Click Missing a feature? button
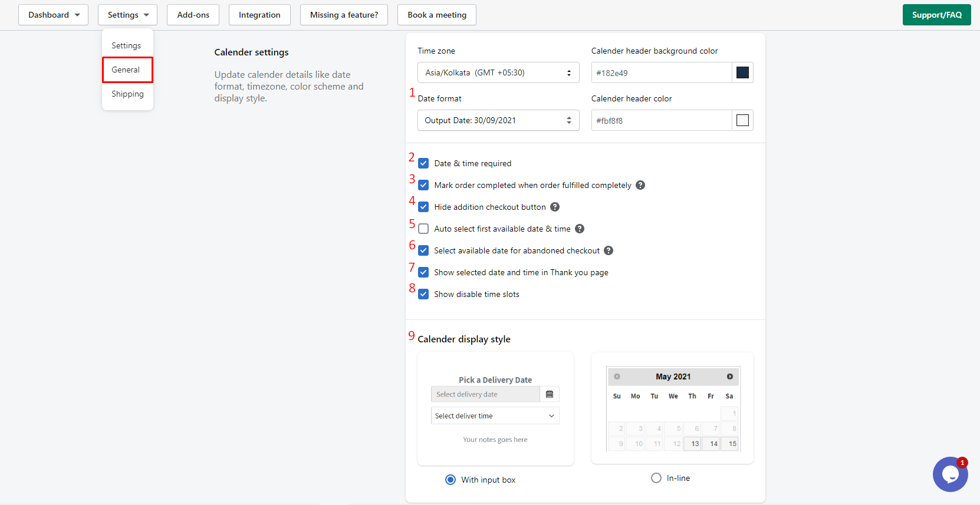This screenshot has height=505, width=980. (344, 15)
